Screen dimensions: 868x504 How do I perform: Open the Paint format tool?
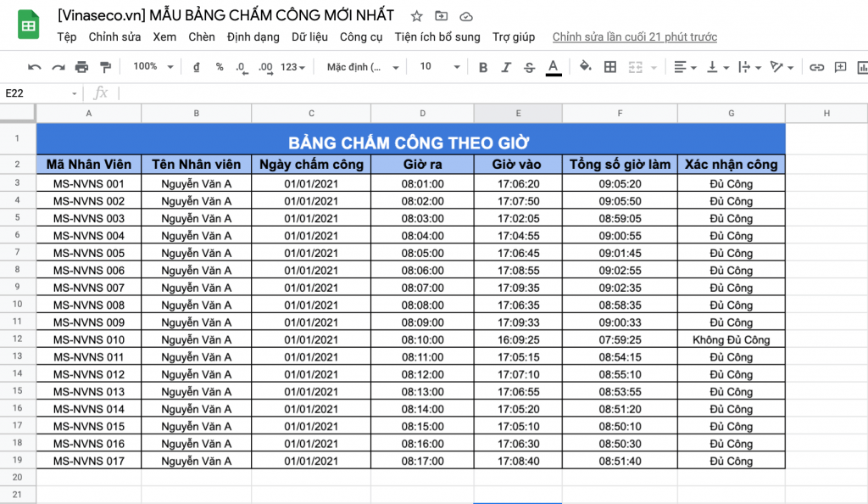[107, 65]
